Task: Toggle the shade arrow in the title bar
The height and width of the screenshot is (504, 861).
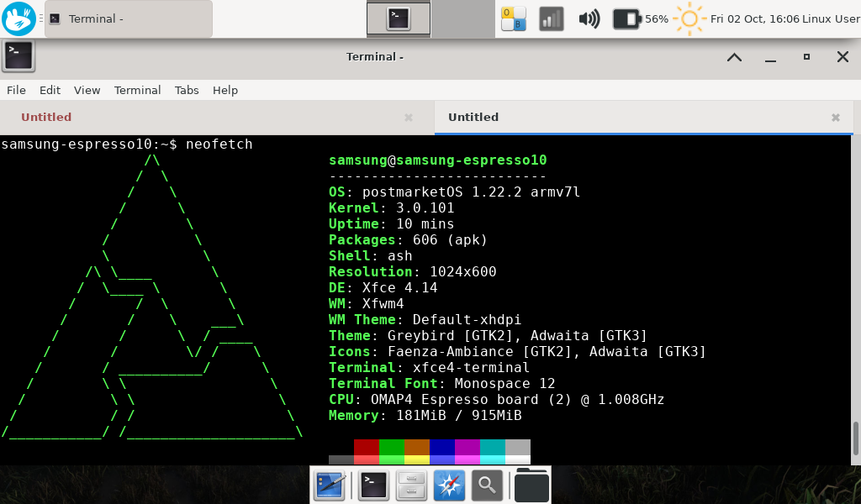Action: [x=733, y=57]
